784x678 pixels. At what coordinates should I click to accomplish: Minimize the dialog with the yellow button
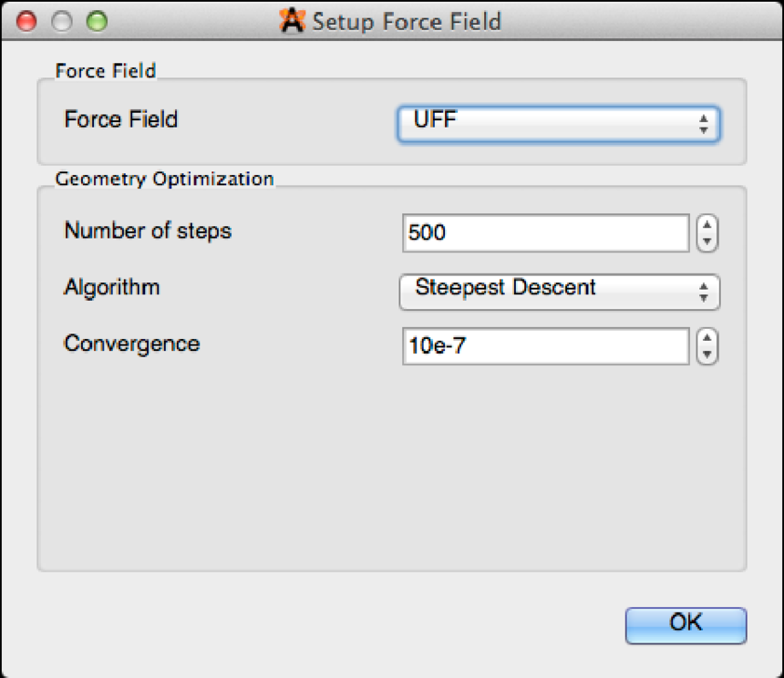coord(61,20)
